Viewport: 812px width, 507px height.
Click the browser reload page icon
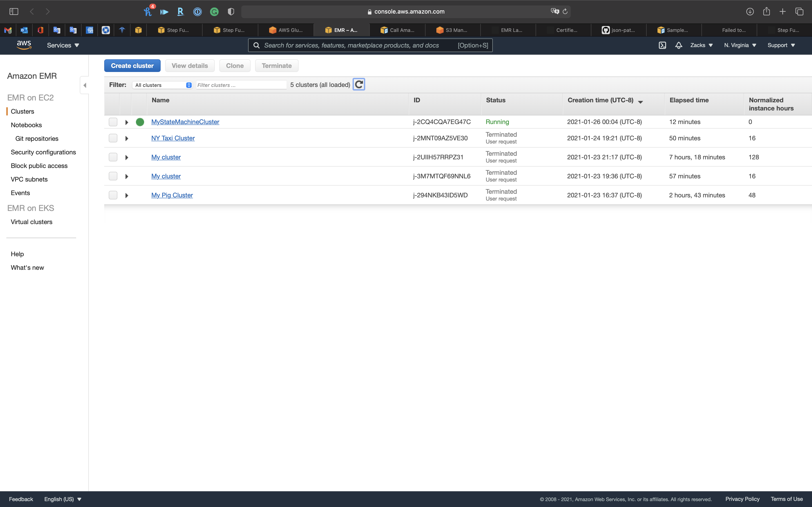point(565,11)
